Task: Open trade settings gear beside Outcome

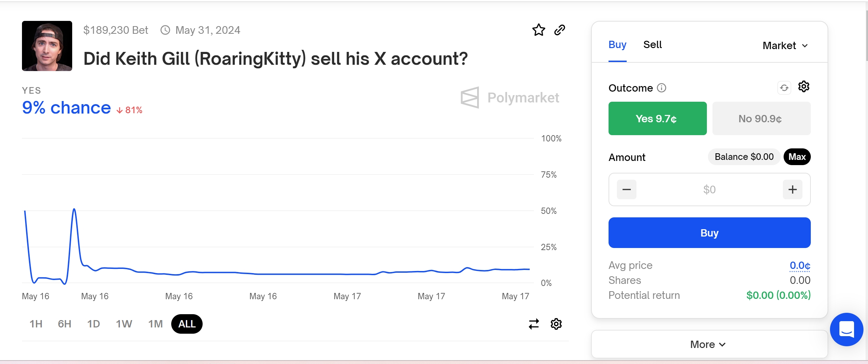Action: tap(804, 86)
